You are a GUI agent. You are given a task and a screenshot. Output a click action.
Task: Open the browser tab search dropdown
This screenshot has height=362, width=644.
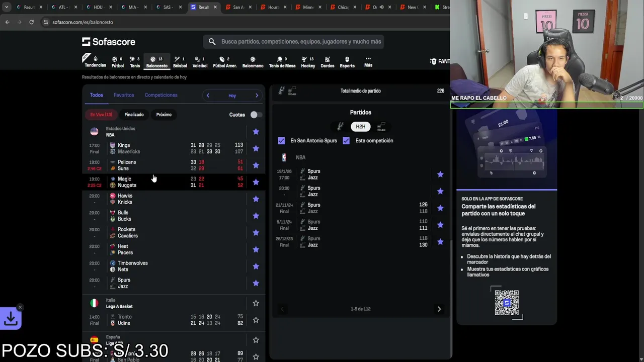(x=7, y=7)
